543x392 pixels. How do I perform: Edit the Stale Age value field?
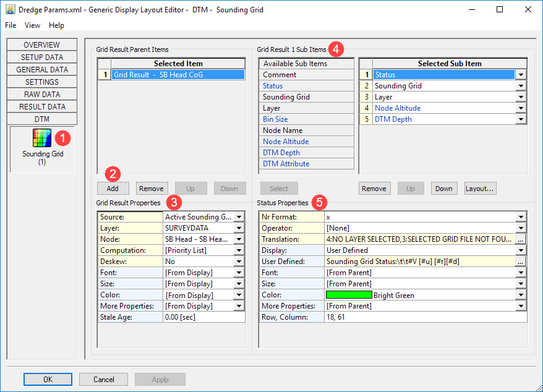[x=203, y=317]
